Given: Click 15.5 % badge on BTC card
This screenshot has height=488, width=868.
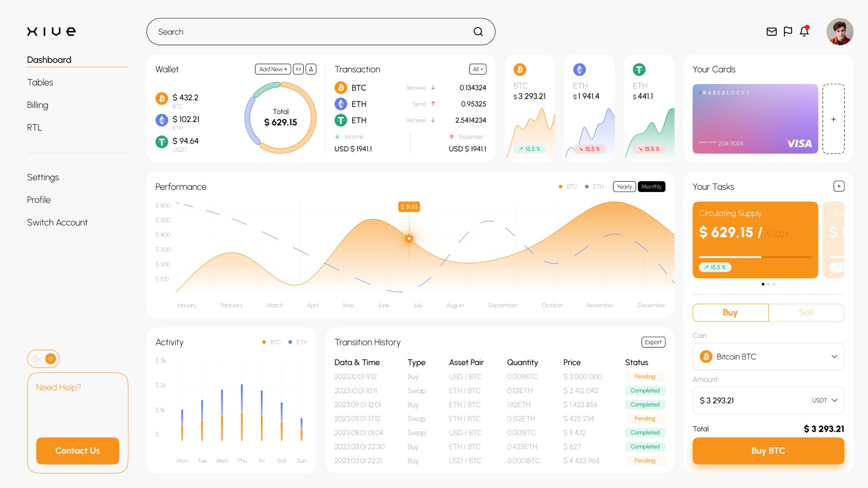Looking at the screenshot, I should [529, 149].
